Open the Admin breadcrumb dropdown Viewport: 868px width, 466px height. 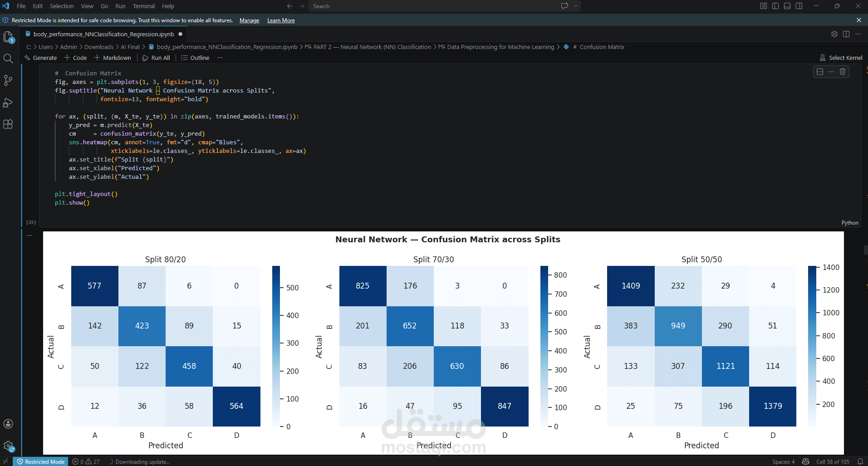coord(69,47)
